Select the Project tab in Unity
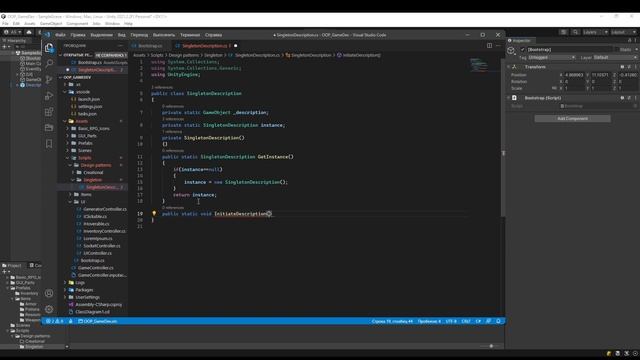 tap(12, 265)
